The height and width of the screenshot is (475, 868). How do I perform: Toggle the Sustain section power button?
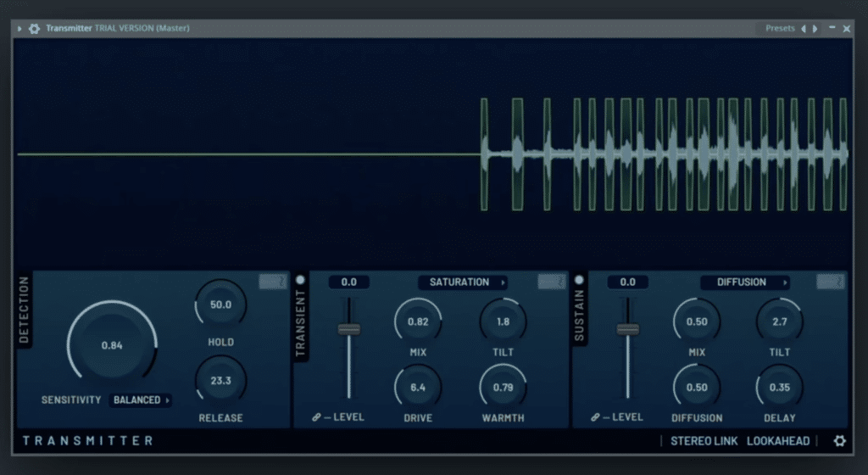tap(579, 280)
